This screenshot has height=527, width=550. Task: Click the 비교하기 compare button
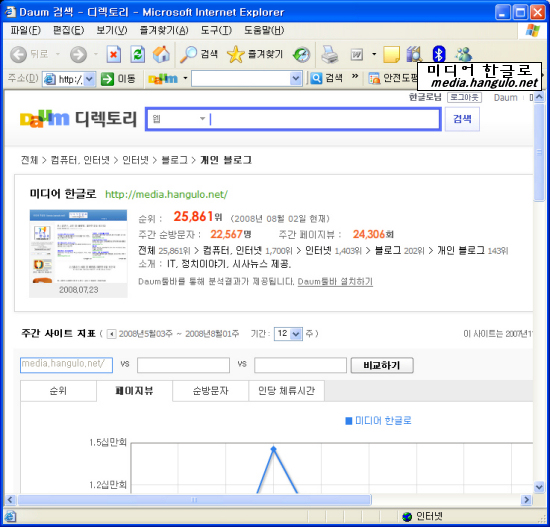coord(382,365)
